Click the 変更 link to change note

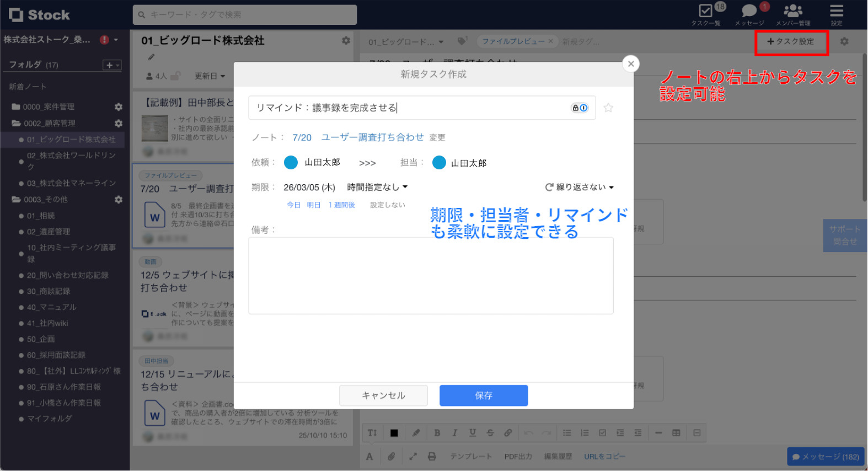pos(437,138)
